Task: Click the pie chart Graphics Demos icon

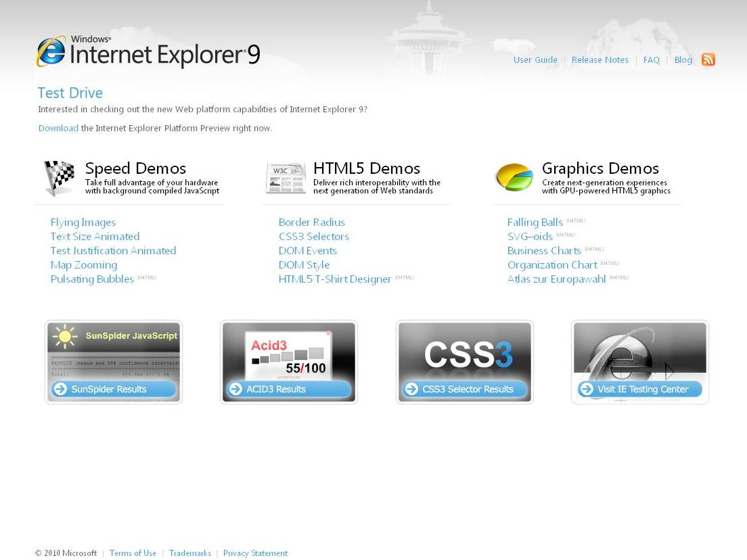Action: (514, 177)
